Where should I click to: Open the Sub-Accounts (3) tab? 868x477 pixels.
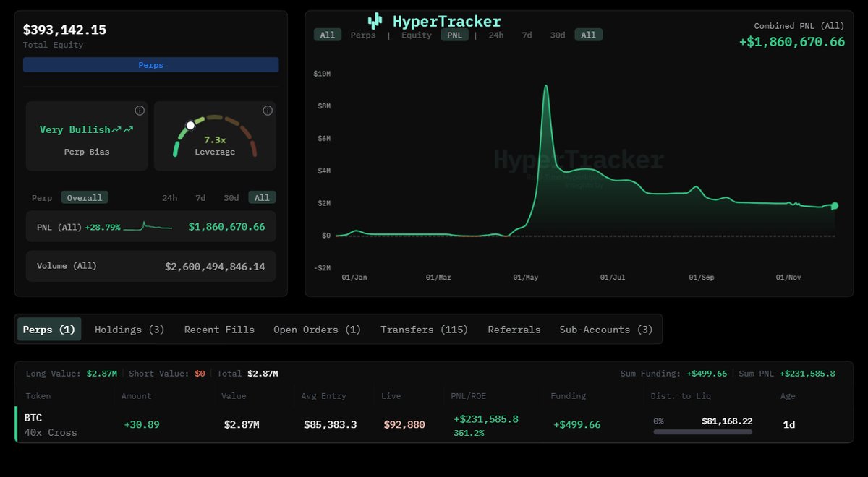[x=606, y=330]
